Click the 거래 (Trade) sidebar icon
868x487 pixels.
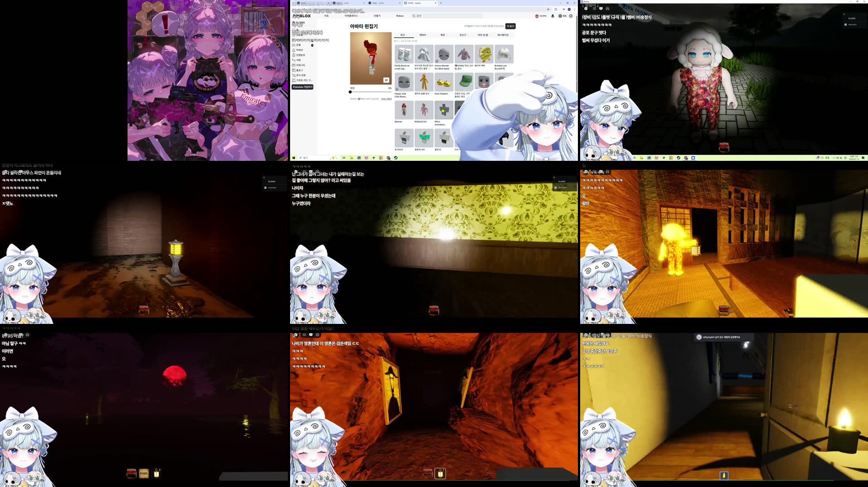pos(299,60)
